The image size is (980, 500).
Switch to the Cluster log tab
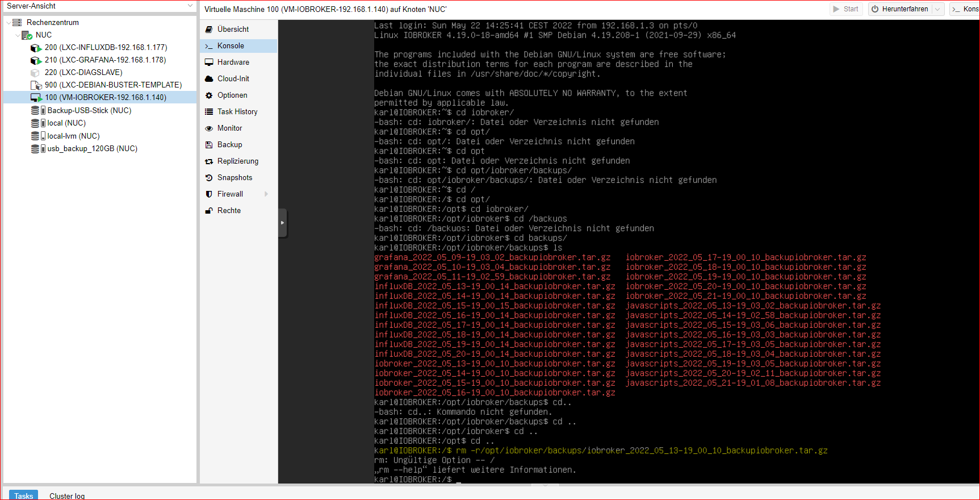click(67, 495)
